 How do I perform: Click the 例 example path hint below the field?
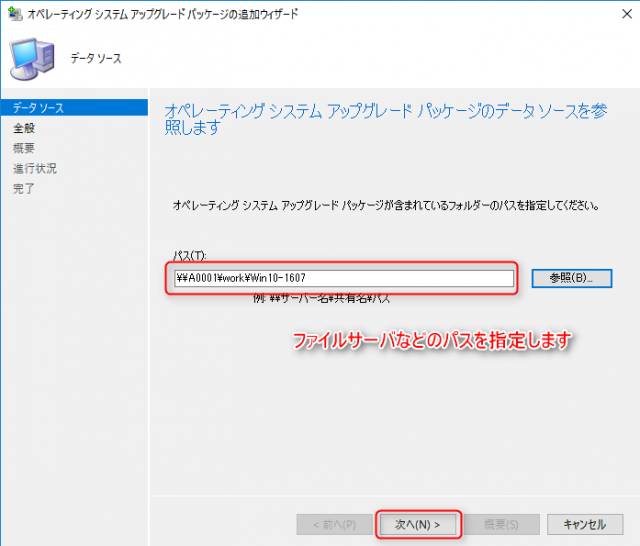322,298
